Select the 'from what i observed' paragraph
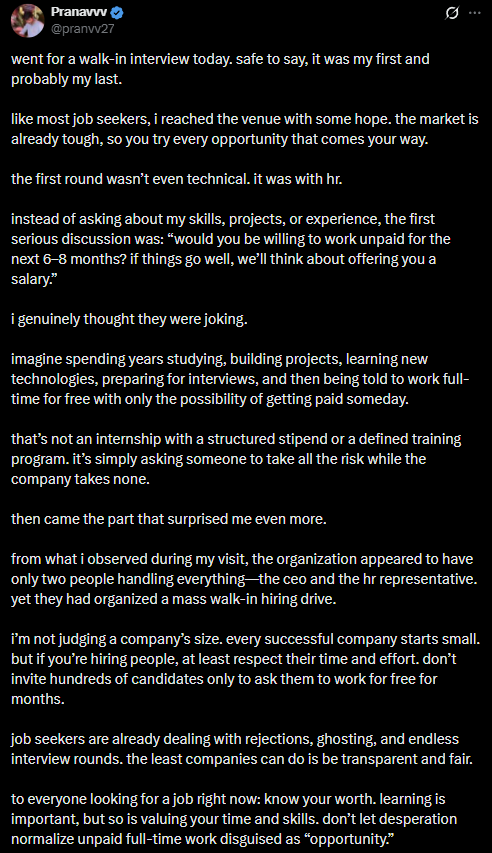This screenshot has height=853, width=492. point(244,579)
